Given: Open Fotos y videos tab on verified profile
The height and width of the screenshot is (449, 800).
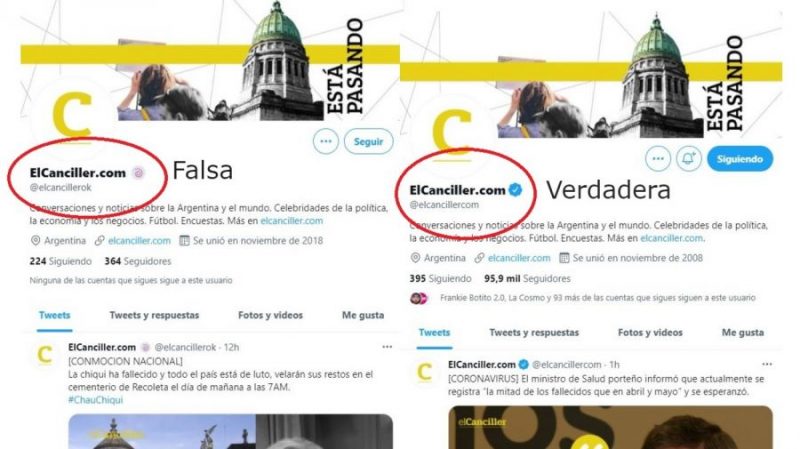Looking at the screenshot, I should pos(650,333).
